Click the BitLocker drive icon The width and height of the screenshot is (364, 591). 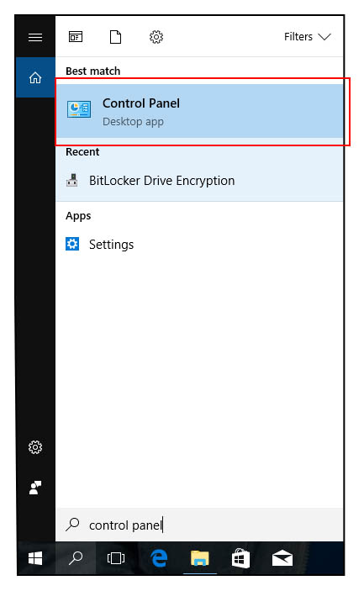(72, 180)
